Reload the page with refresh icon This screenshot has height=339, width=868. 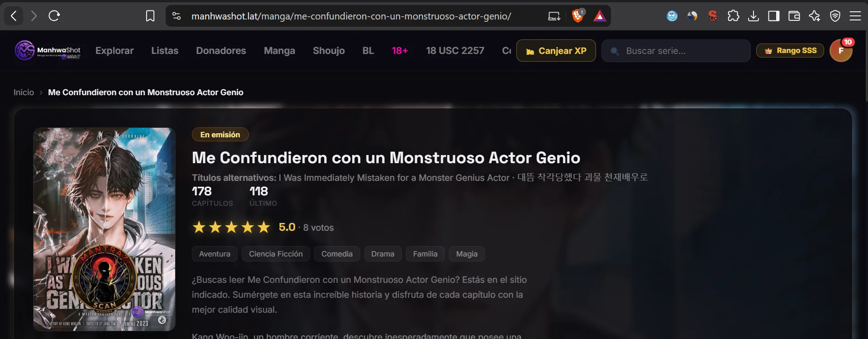(x=54, y=16)
